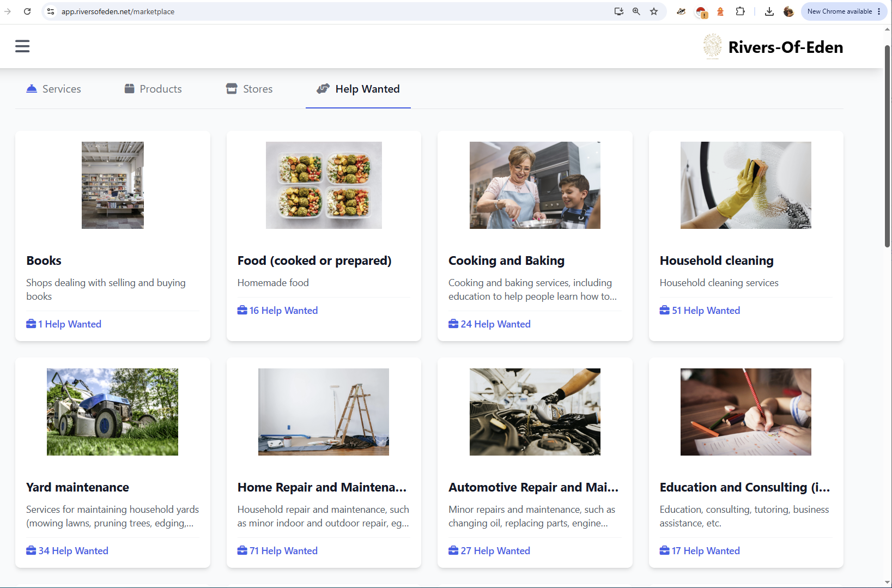Image resolution: width=892 pixels, height=588 pixels.
Task: Click the page vertical scrollbar thumb
Action: click(x=887, y=146)
